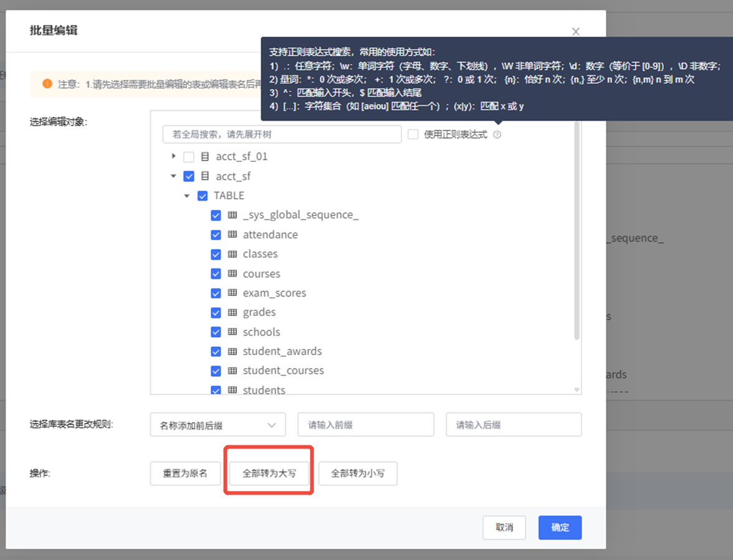This screenshot has width=733, height=560.
Task: Click the table icon of _sys_global_sequence_
Action: (232, 215)
